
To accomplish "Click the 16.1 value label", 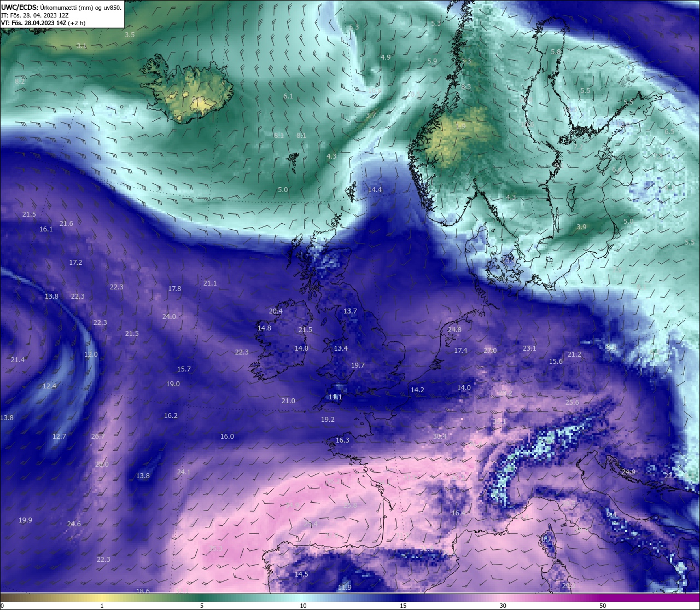I will click(46, 229).
